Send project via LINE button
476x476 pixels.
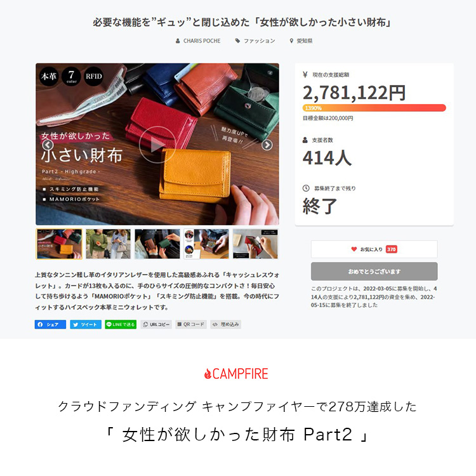point(121,324)
